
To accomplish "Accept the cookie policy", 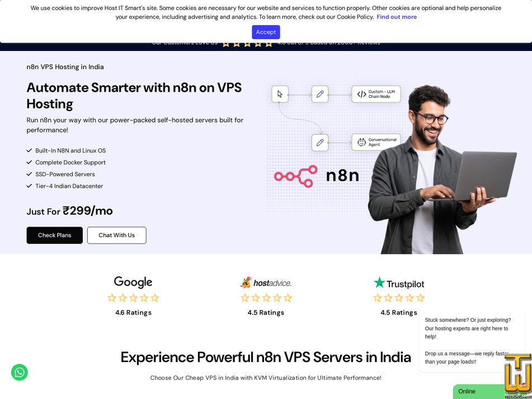I will pyautogui.click(x=266, y=32).
